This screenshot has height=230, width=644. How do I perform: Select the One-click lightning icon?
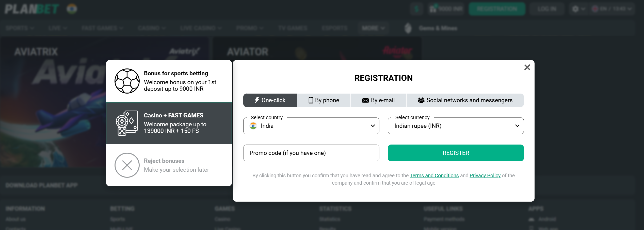pos(257,100)
